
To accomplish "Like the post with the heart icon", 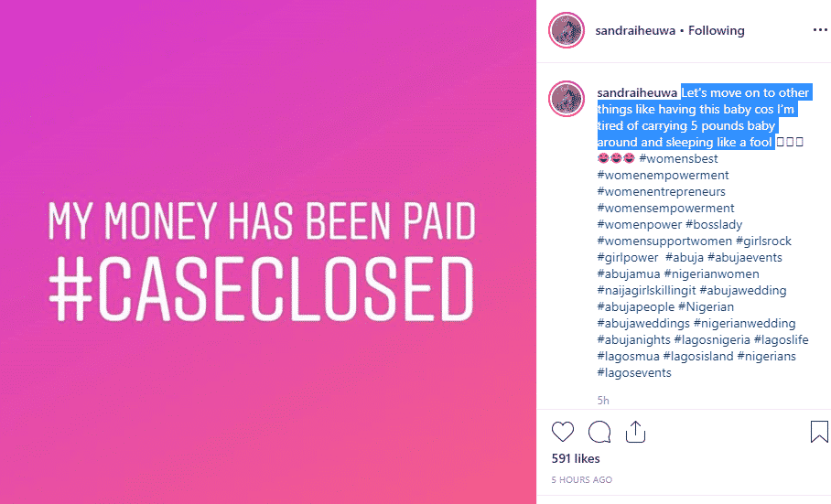I will 563,432.
